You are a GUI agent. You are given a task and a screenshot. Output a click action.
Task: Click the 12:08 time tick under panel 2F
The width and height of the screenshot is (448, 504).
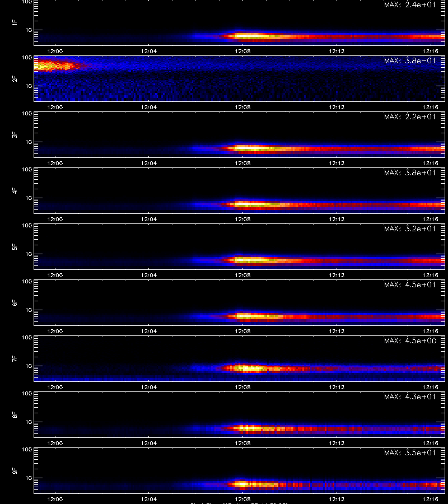point(242,107)
